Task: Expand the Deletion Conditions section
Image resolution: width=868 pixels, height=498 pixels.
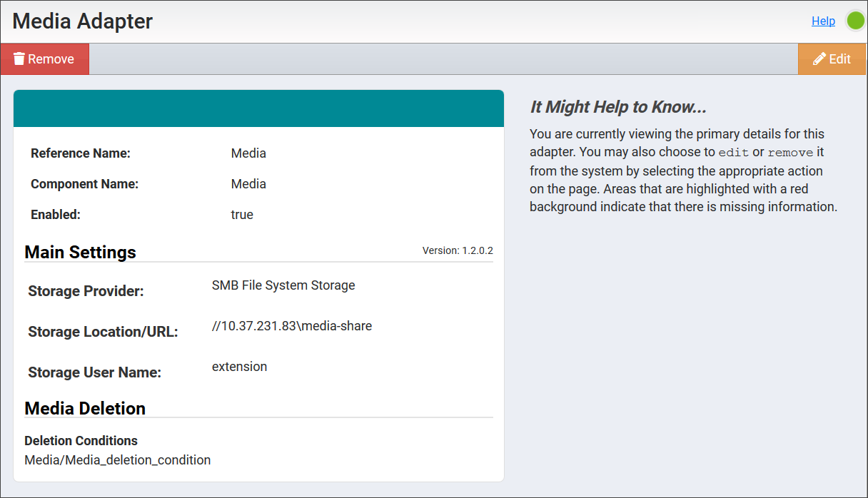Action: [x=81, y=441]
